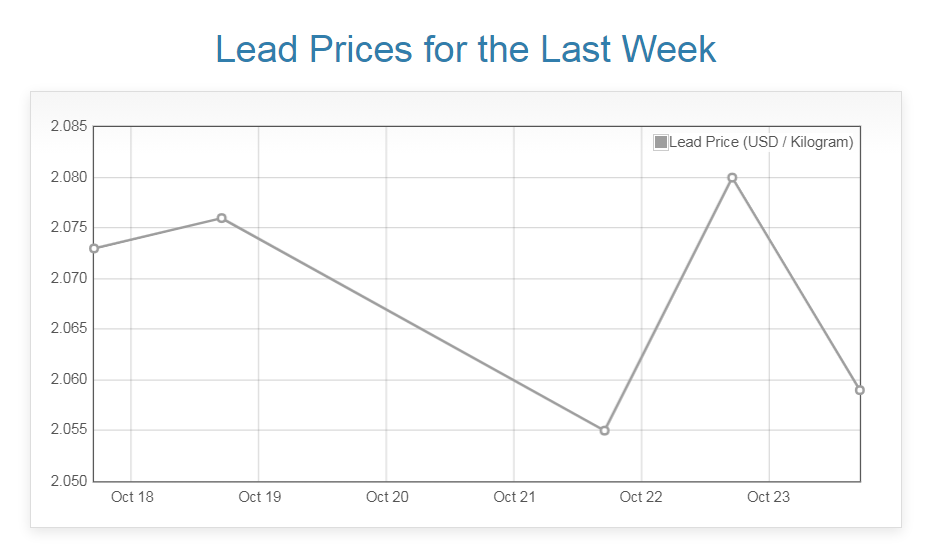Select the last data point at 2.059
The height and width of the screenshot is (545, 935).
click(x=859, y=390)
